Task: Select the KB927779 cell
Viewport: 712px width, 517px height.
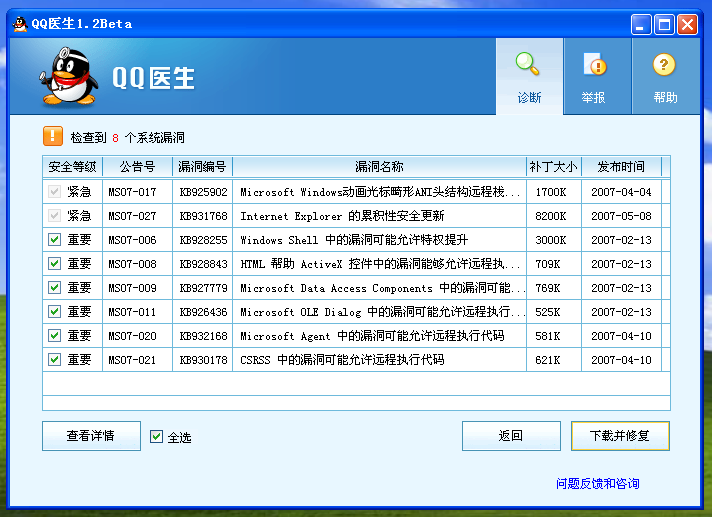Action: point(203,288)
